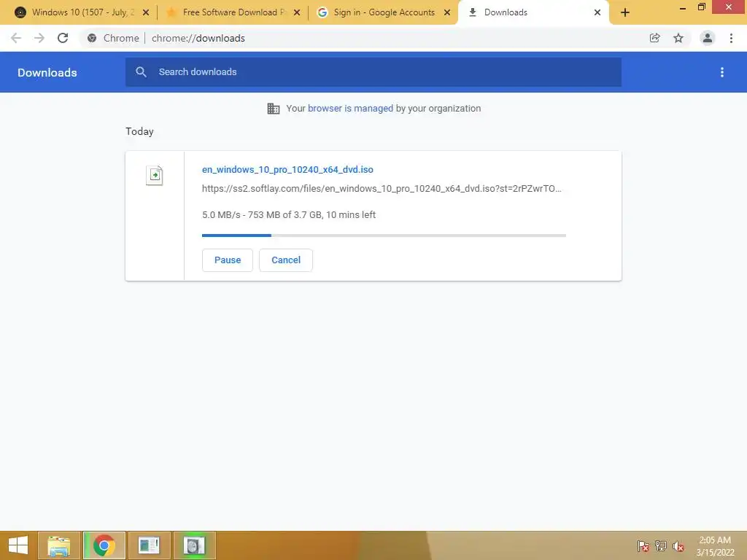
Task: Close the Free Software Download tab
Action: click(297, 13)
